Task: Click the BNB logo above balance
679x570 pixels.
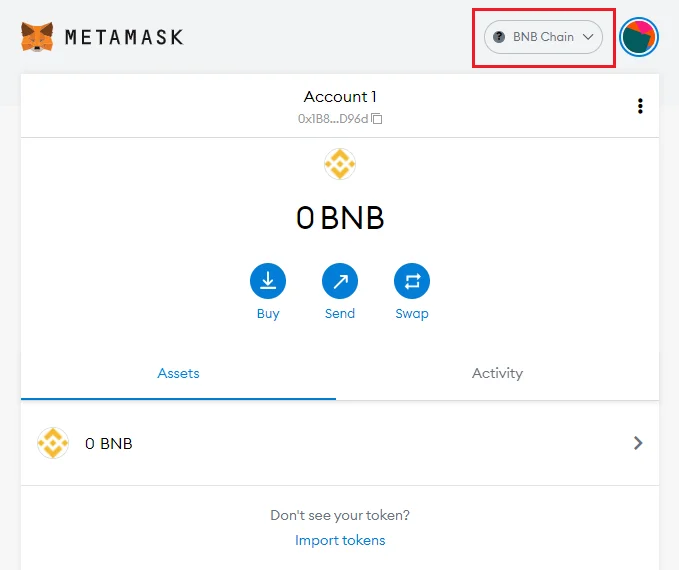Action: [x=340, y=164]
